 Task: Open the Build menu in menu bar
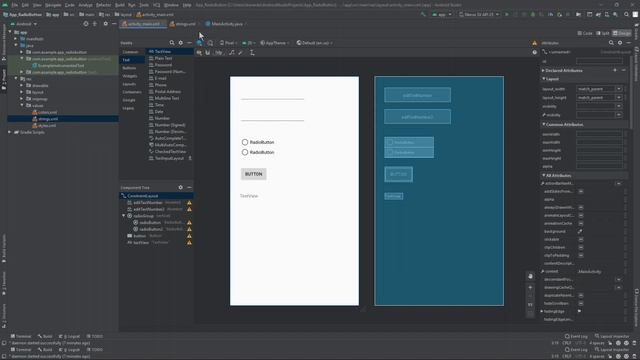coord(120,5)
